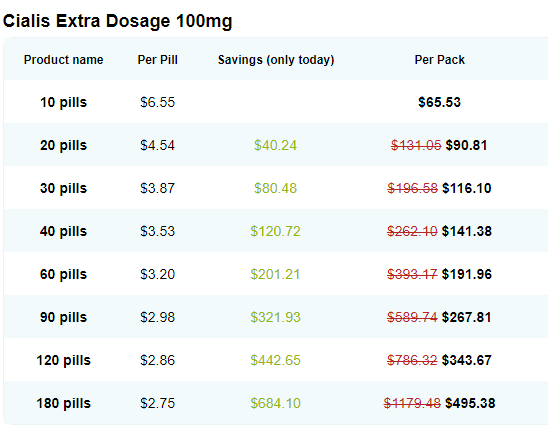
Task: Select the 20 pills product name
Action: (63, 145)
